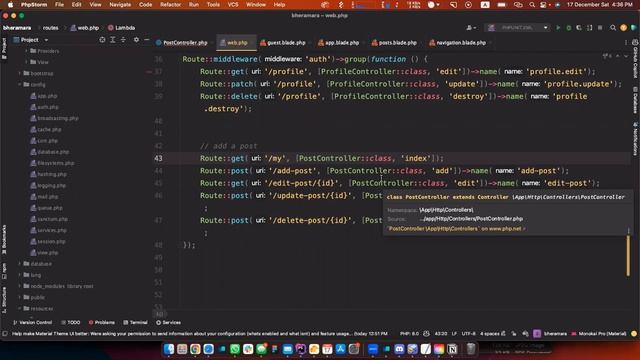Click PHP: 8.0 language level in status bar
640x360 pixels.
[x=409, y=333]
